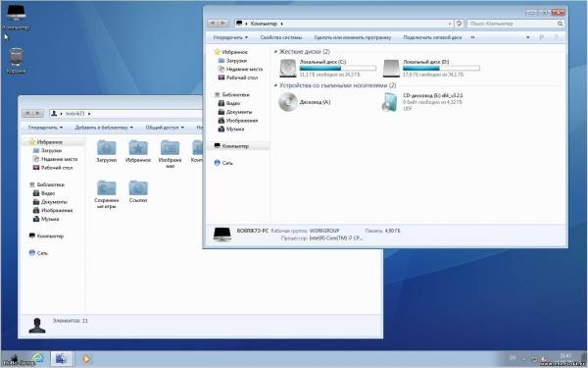Image resolution: width=588 pixels, height=368 pixels.
Task: Launch Internet Explorer from the taskbar
Action: [38, 359]
